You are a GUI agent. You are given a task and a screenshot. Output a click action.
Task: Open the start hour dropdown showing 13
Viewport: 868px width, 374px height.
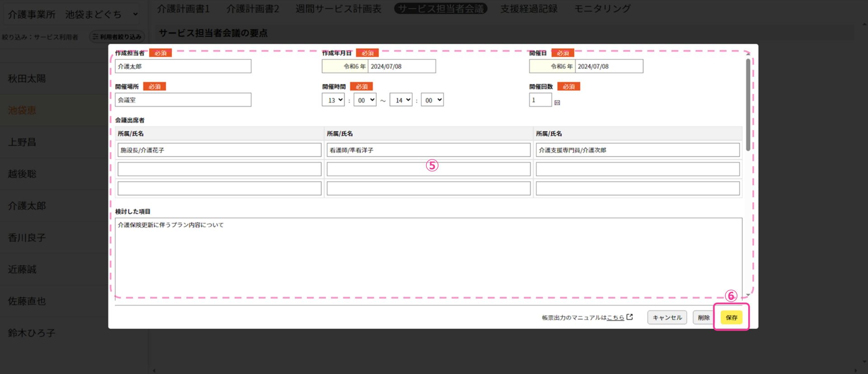(333, 100)
